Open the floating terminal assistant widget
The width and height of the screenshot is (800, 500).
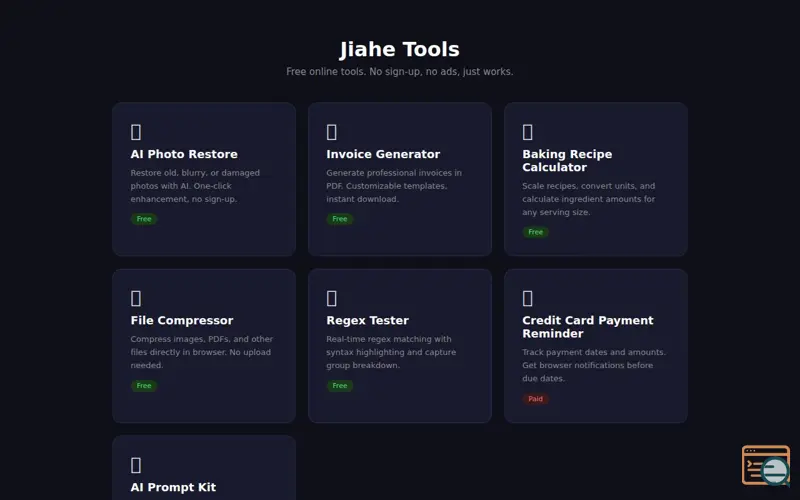pyautogui.click(x=766, y=465)
